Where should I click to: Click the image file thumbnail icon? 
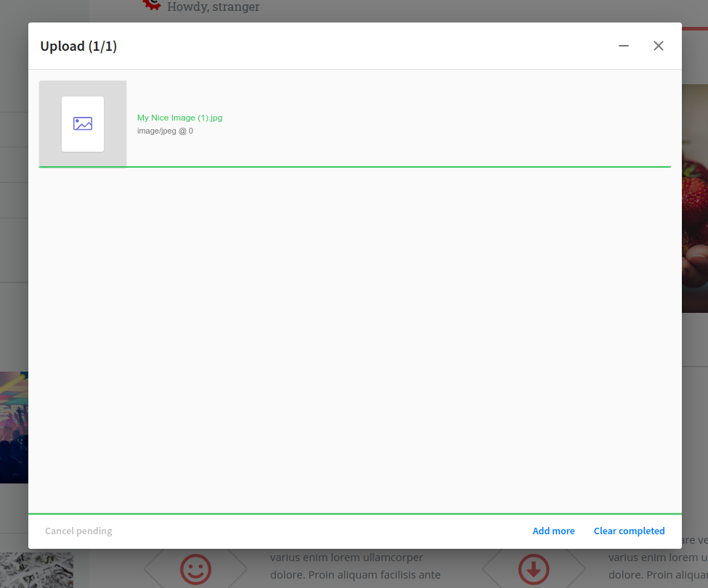point(83,123)
